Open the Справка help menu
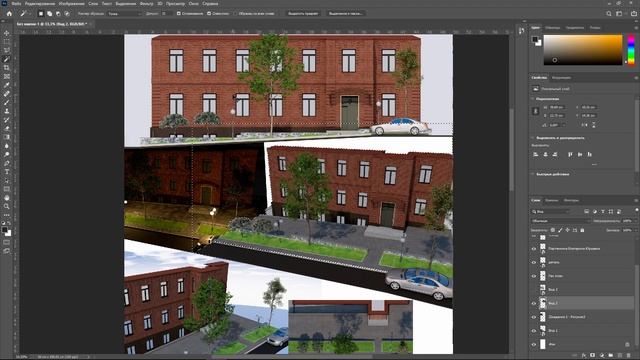This screenshot has width=640, height=360. click(x=210, y=4)
